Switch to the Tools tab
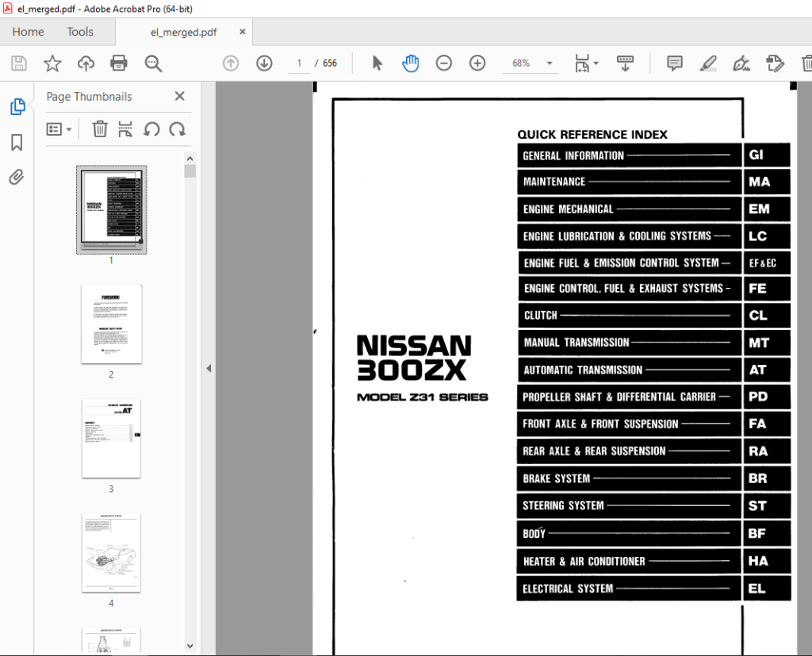Viewport: 812px width, 656px height. point(80,32)
